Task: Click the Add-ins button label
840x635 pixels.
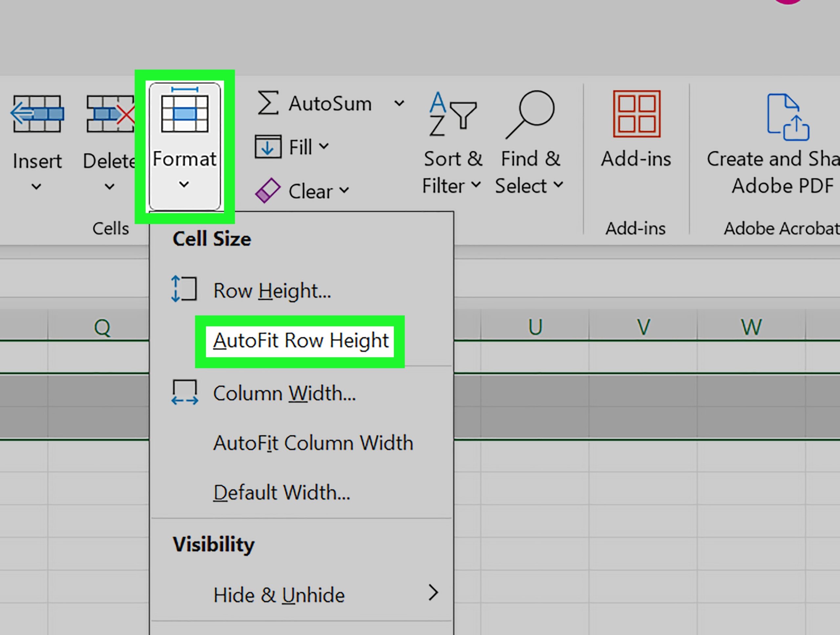Action: [636, 159]
